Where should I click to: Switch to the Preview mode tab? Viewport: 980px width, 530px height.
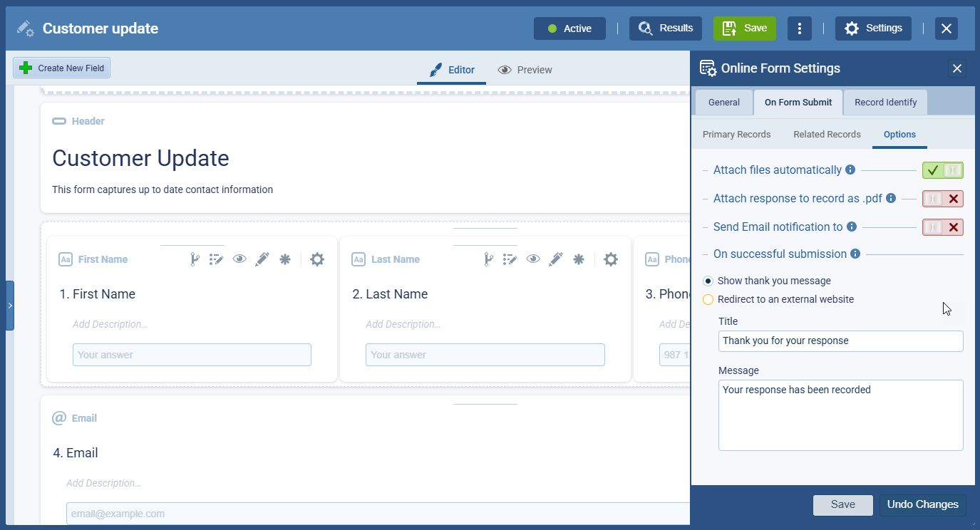click(525, 70)
